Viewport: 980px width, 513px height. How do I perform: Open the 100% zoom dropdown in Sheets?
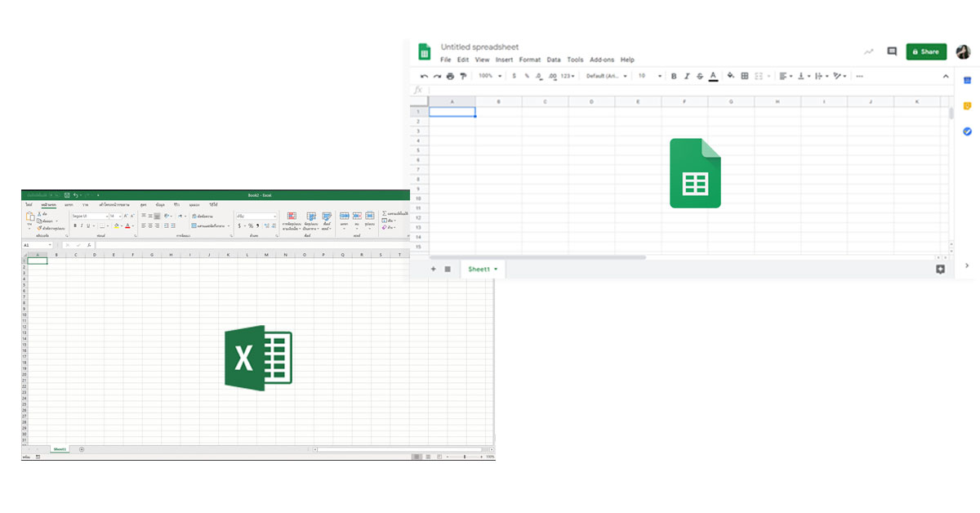point(490,76)
